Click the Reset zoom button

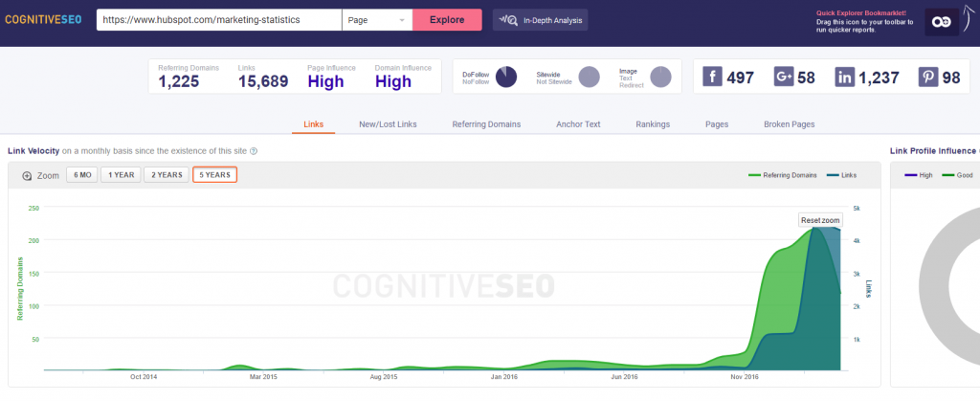(820, 220)
